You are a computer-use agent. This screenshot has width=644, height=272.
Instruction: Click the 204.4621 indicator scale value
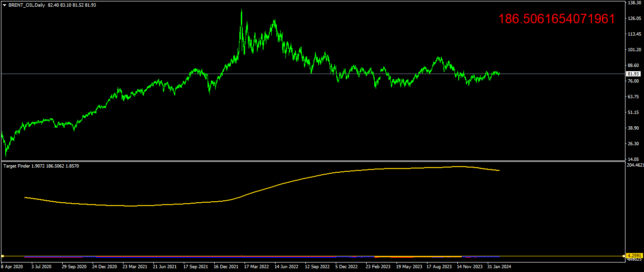(x=635, y=165)
